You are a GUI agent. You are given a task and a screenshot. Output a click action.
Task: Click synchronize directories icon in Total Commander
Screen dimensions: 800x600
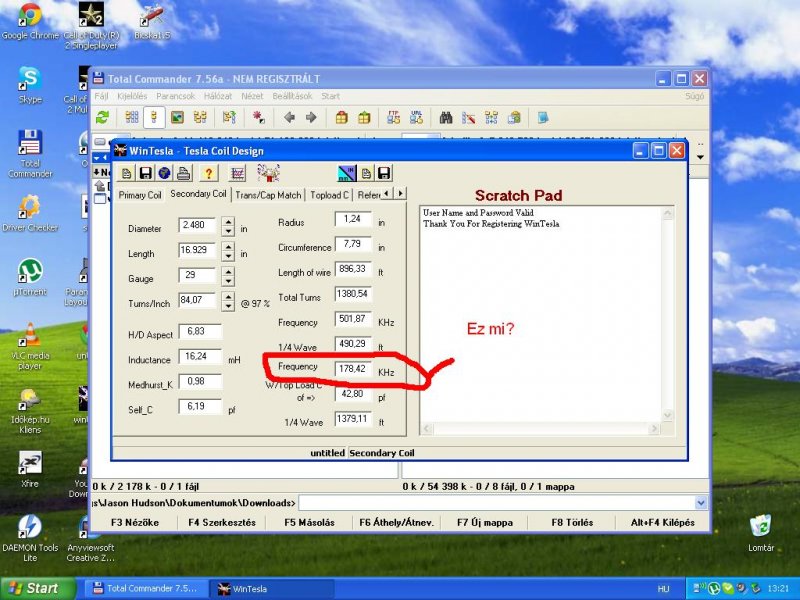tap(491, 118)
